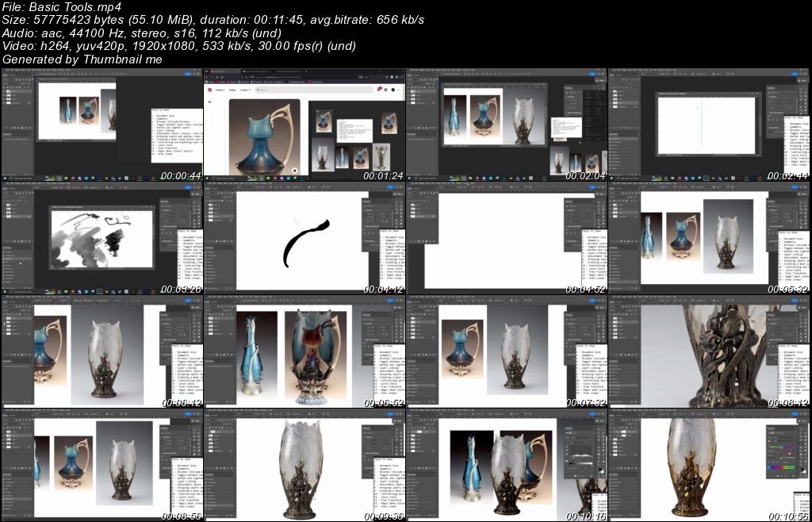This screenshot has width=812, height=522.
Task: Click the "Audio: aac, 44100 Hz" info line
Action: click(141, 33)
